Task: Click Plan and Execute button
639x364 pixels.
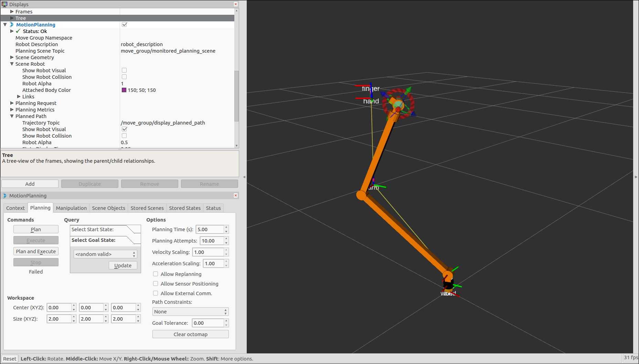Action: tap(36, 251)
